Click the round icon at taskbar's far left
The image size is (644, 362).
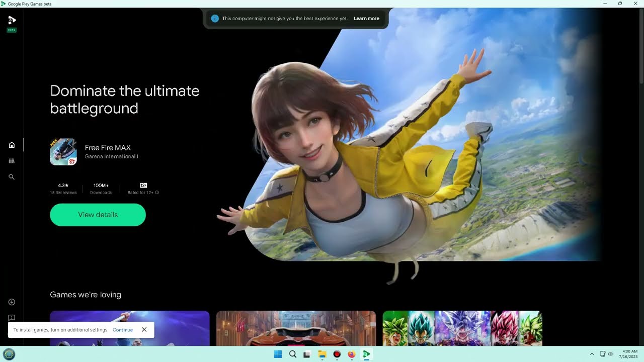point(9,354)
